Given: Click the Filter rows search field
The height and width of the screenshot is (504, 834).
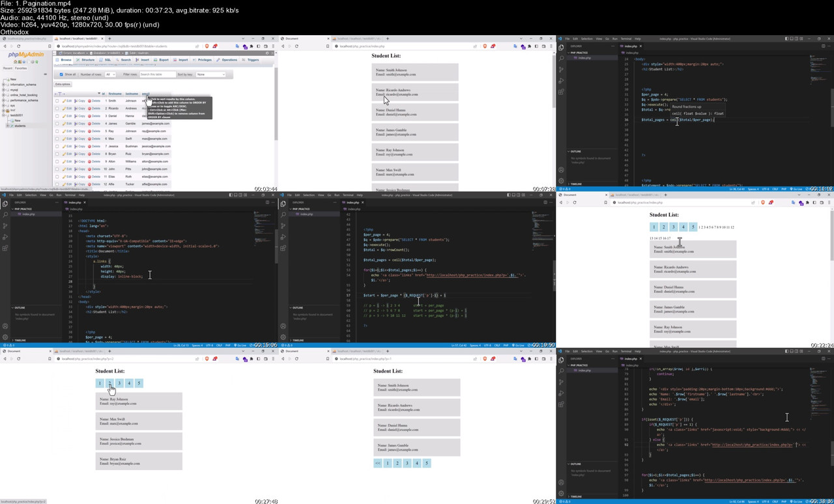Looking at the screenshot, I should click(158, 74).
